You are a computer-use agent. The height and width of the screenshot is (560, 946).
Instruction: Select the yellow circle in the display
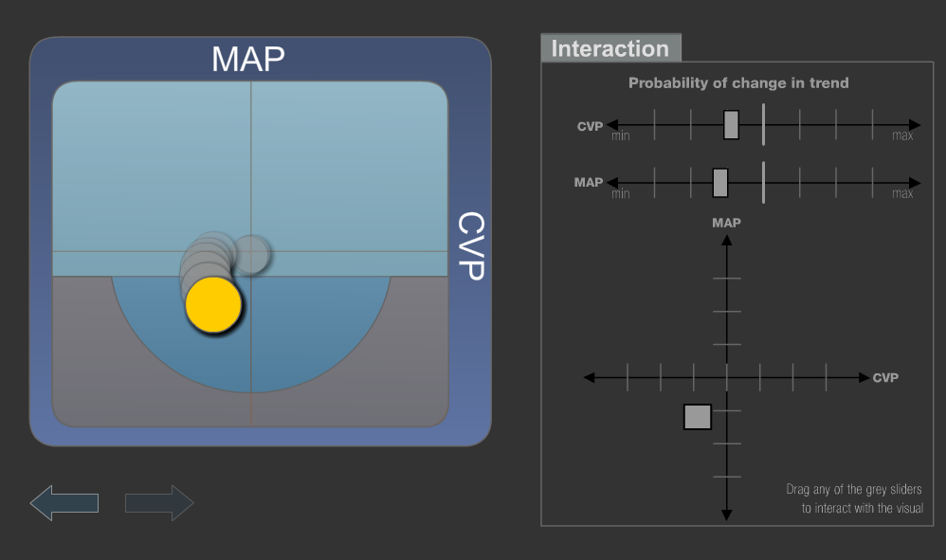pyautogui.click(x=213, y=305)
